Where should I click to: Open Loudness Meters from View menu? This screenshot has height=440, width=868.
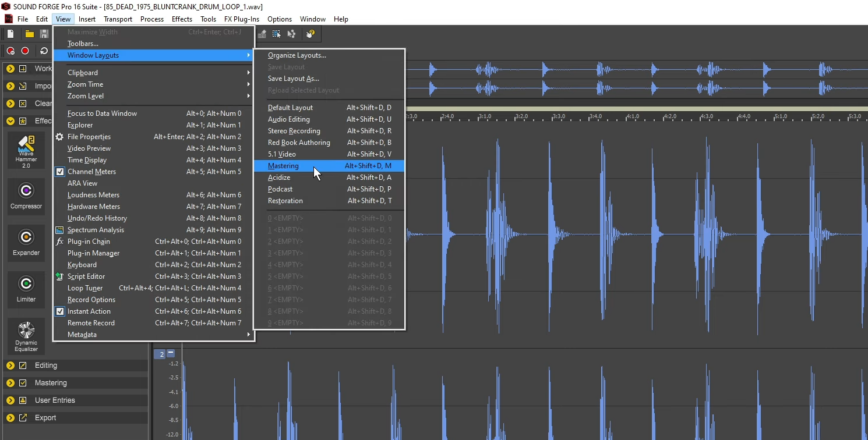tap(154, 195)
